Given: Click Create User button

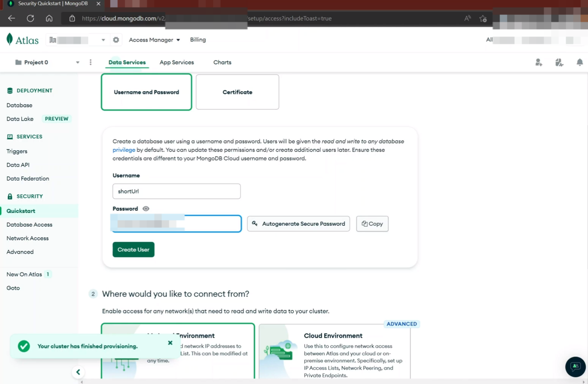Looking at the screenshot, I should 133,250.
